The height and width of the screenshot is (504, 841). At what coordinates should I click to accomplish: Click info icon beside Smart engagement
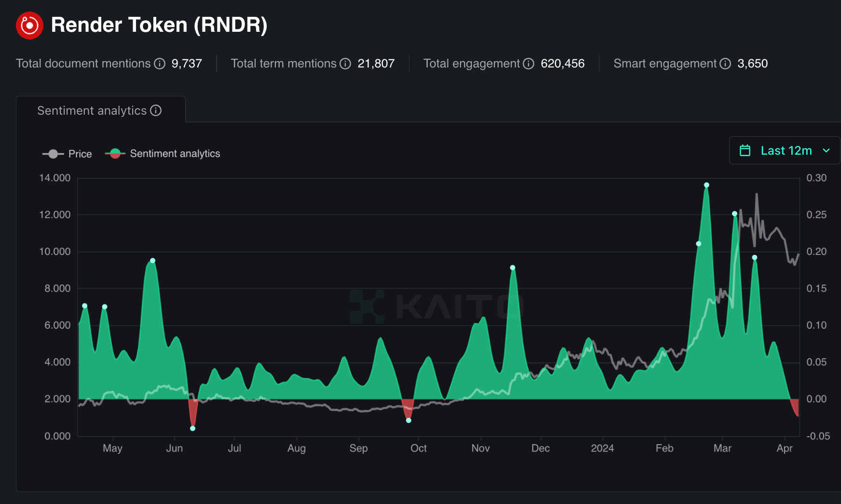point(725,64)
